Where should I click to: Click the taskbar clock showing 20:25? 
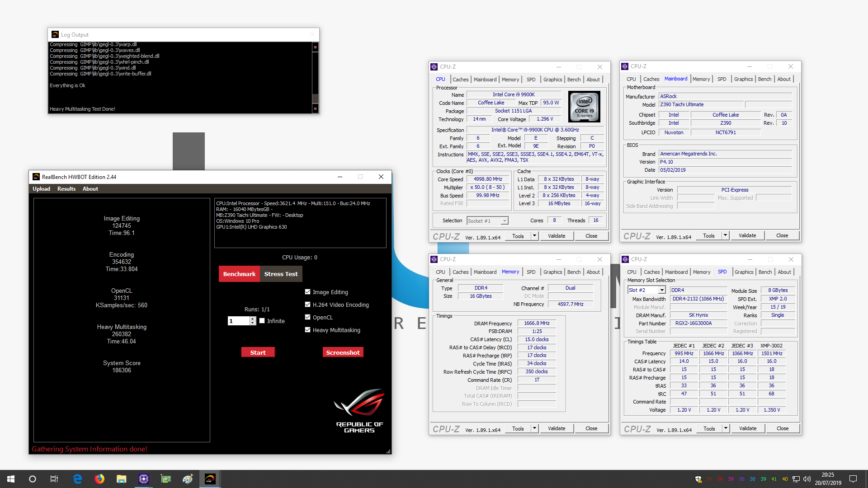pos(828,479)
